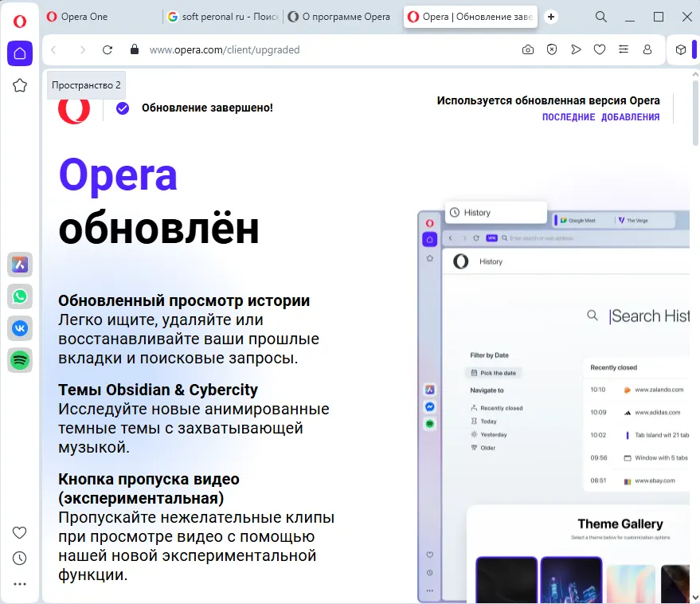Open WhatsApp from the sidebar

[x=19, y=296]
